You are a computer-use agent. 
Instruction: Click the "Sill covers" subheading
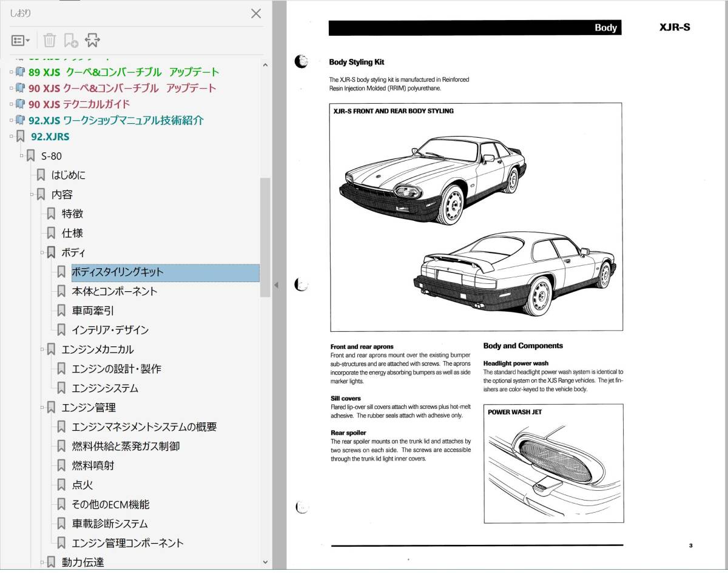coord(346,399)
